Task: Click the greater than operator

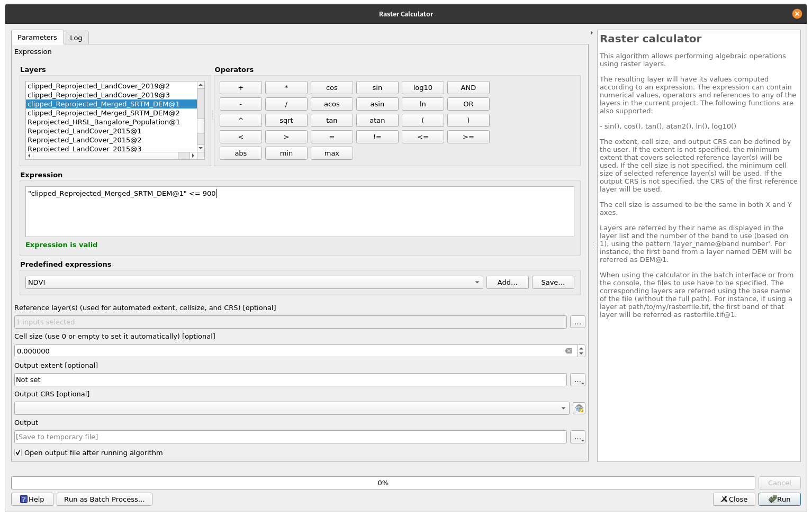Action: click(x=286, y=137)
